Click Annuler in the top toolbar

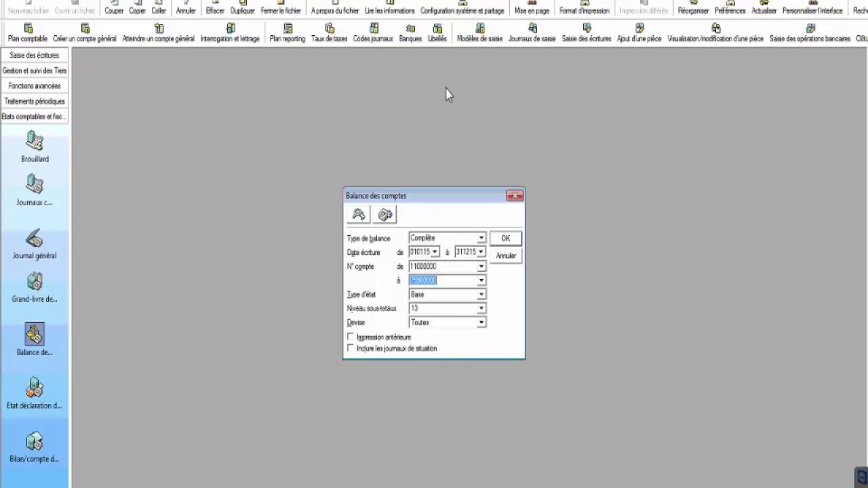click(186, 8)
